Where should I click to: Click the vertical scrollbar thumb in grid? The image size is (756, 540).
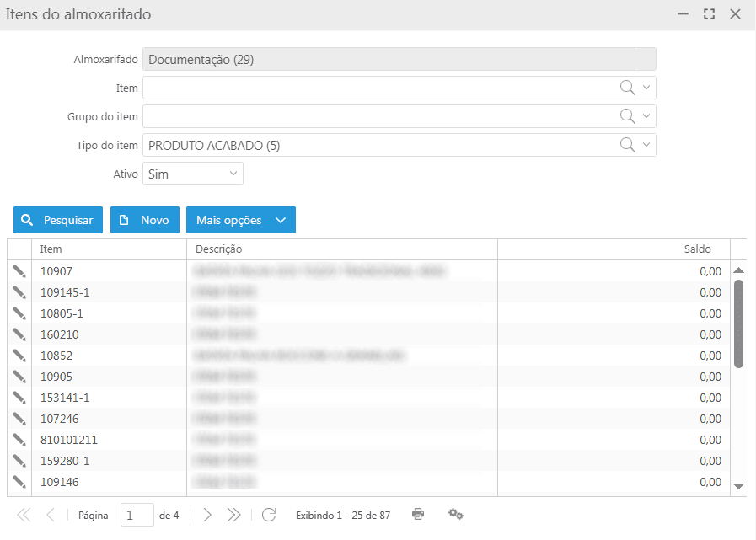(x=738, y=323)
